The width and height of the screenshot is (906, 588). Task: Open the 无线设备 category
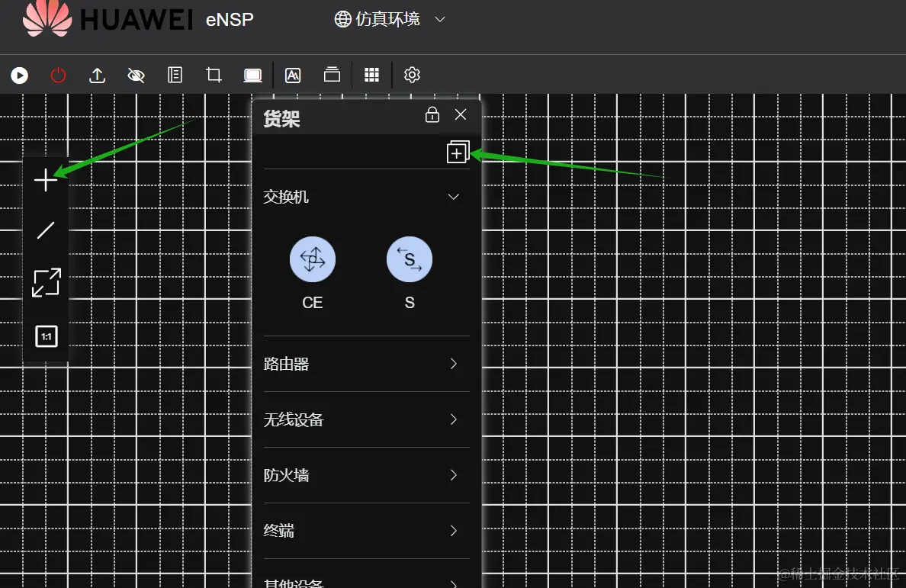click(x=452, y=419)
